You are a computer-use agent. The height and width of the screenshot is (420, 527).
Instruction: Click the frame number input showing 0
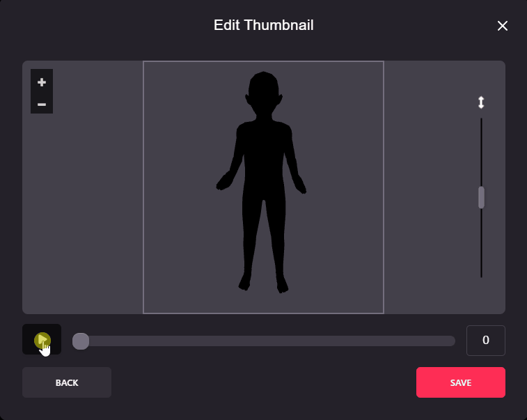485,341
